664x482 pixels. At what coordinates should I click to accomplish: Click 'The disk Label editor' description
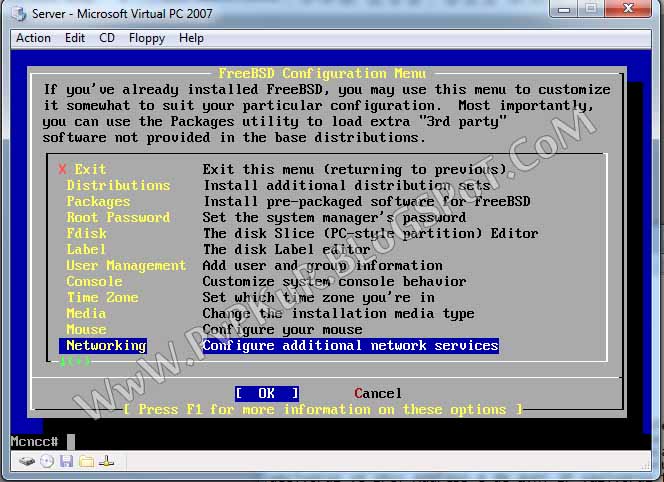tap(286, 249)
